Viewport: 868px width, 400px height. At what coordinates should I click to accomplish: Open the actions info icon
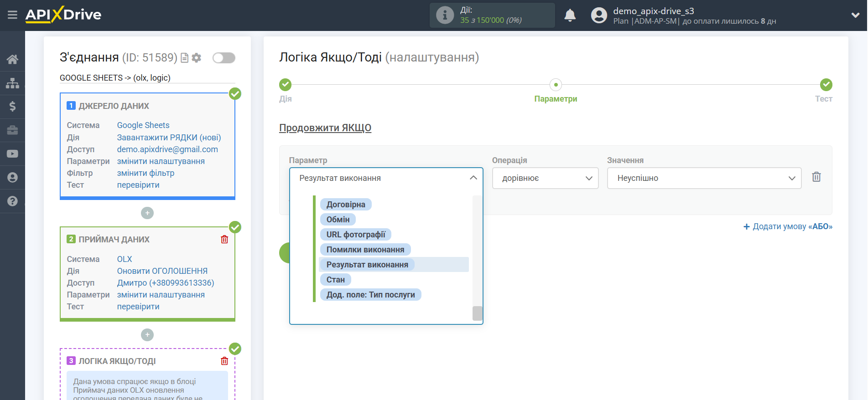(x=445, y=15)
